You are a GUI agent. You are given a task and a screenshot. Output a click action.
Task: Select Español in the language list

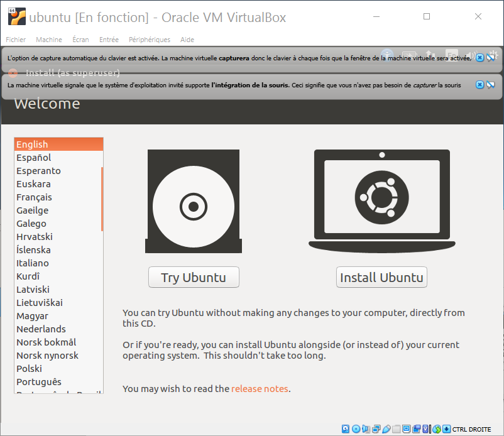[x=58, y=158]
